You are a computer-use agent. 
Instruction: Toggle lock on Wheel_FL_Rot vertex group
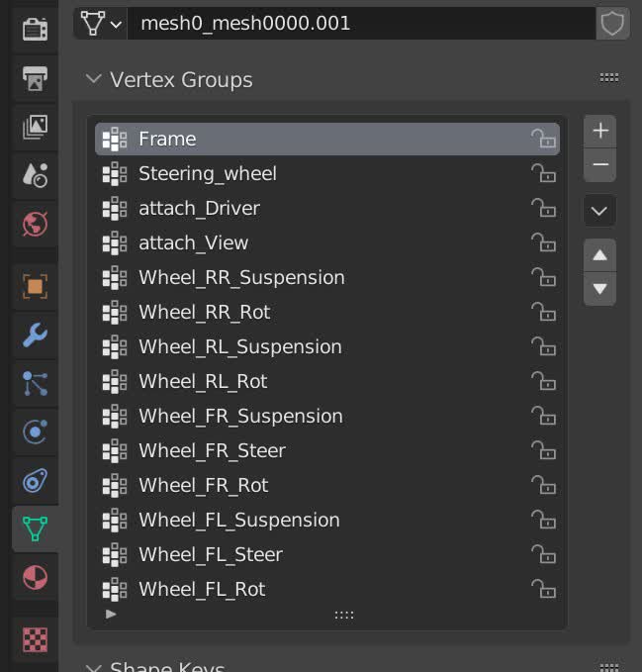coord(542,590)
